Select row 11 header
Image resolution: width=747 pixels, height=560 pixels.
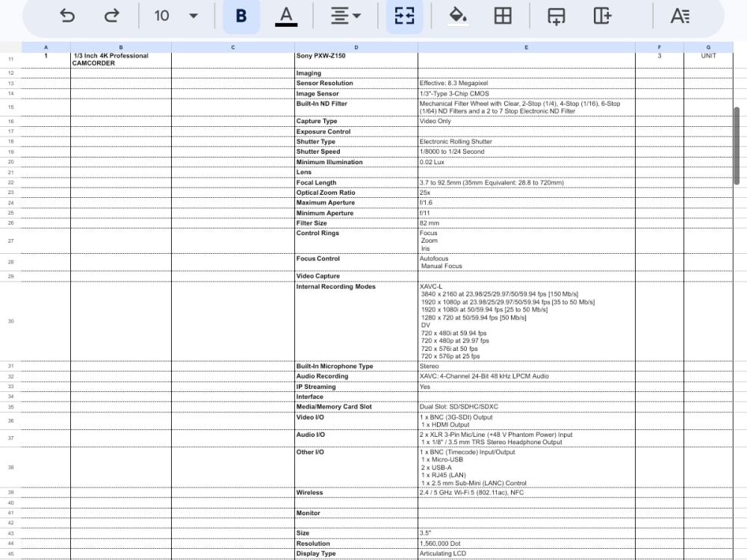(10, 60)
